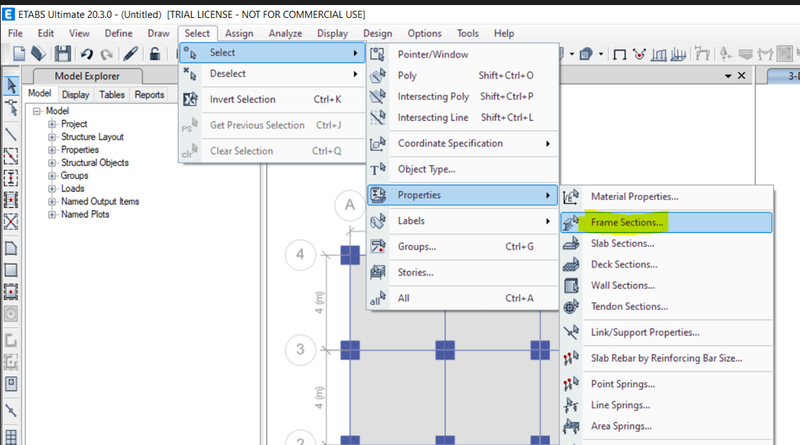Click the Invert Selection icon

190,99
